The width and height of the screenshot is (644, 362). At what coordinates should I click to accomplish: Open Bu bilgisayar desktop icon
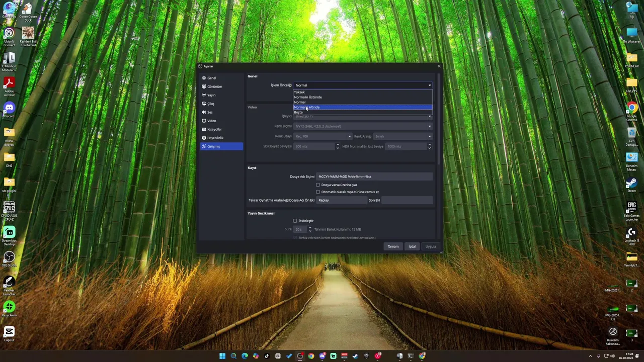[x=631, y=36]
